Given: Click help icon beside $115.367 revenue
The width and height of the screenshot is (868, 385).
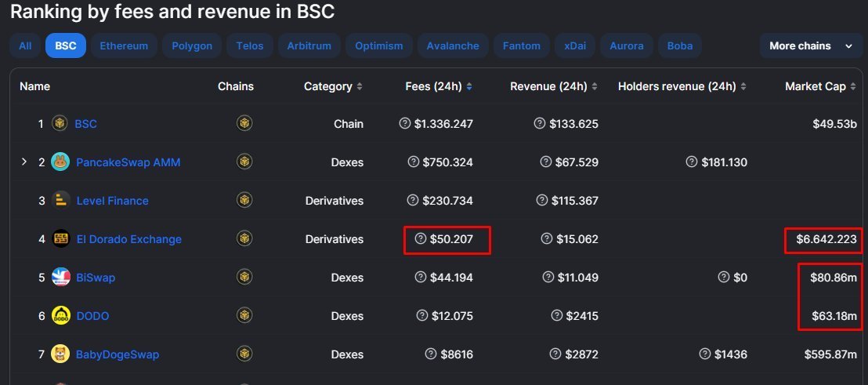Looking at the screenshot, I should pyautogui.click(x=542, y=200).
